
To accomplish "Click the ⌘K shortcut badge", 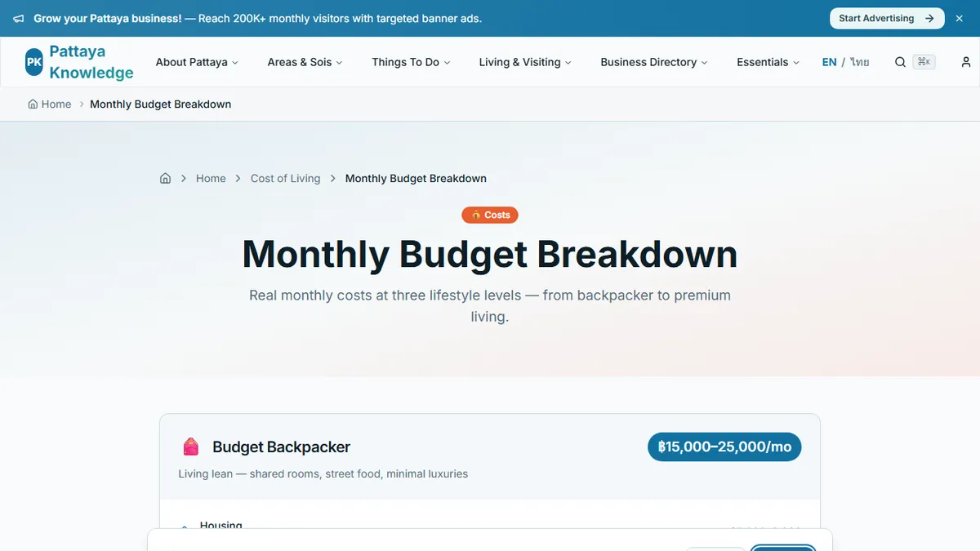I will click(x=924, y=62).
